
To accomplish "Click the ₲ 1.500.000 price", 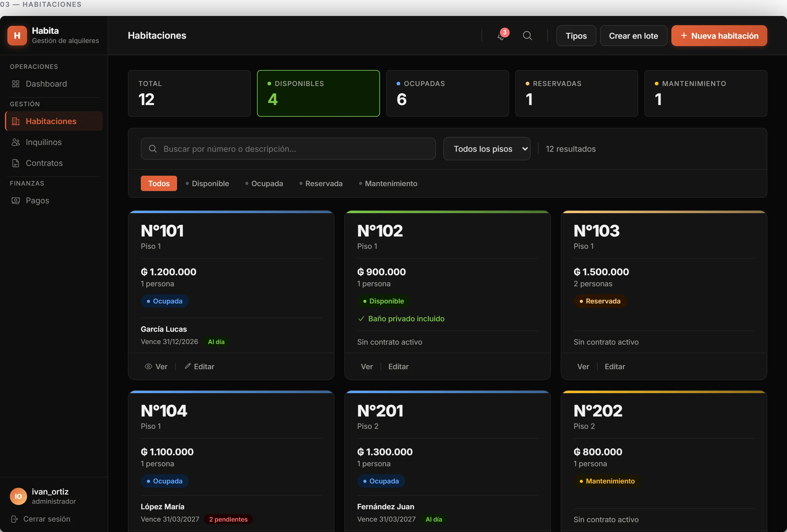I will (601, 272).
